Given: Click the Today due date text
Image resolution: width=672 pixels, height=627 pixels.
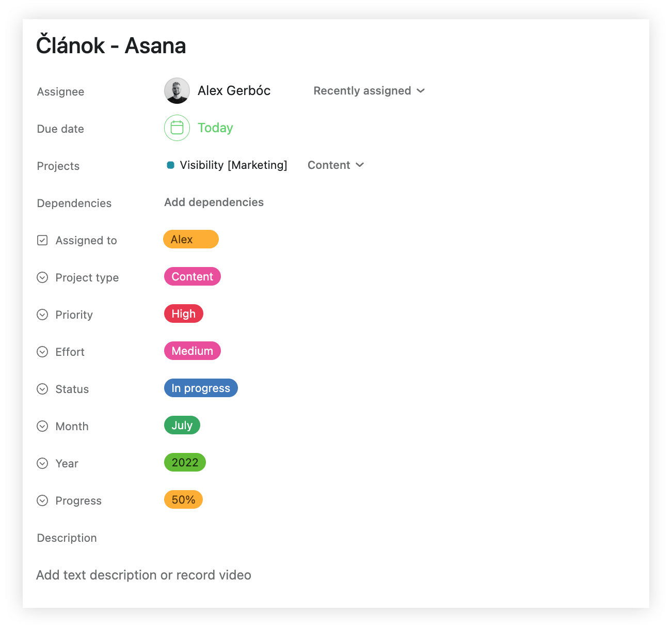Looking at the screenshot, I should click(215, 128).
